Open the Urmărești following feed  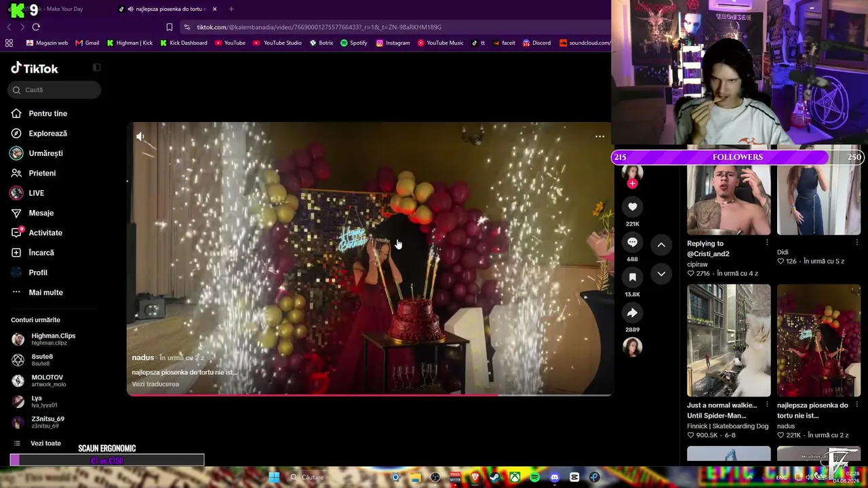(x=37, y=153)
